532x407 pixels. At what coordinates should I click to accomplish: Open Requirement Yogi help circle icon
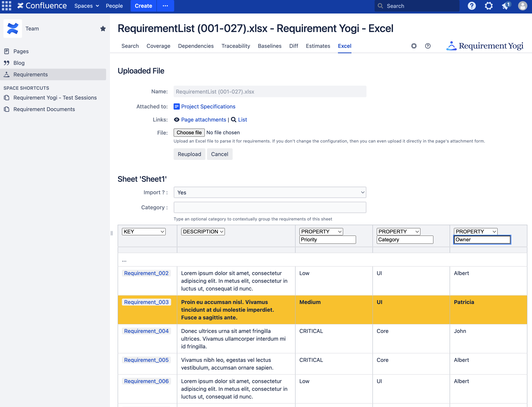tap(428, 46)
